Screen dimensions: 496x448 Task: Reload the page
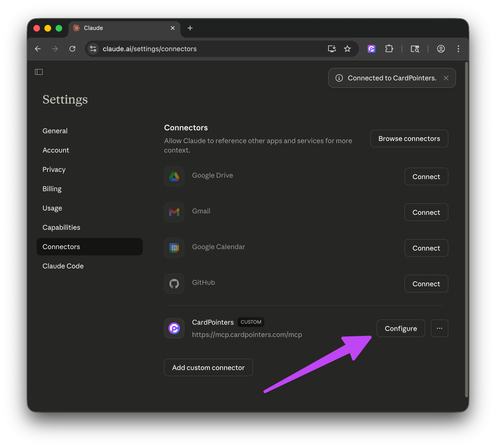tap(72, 49)
